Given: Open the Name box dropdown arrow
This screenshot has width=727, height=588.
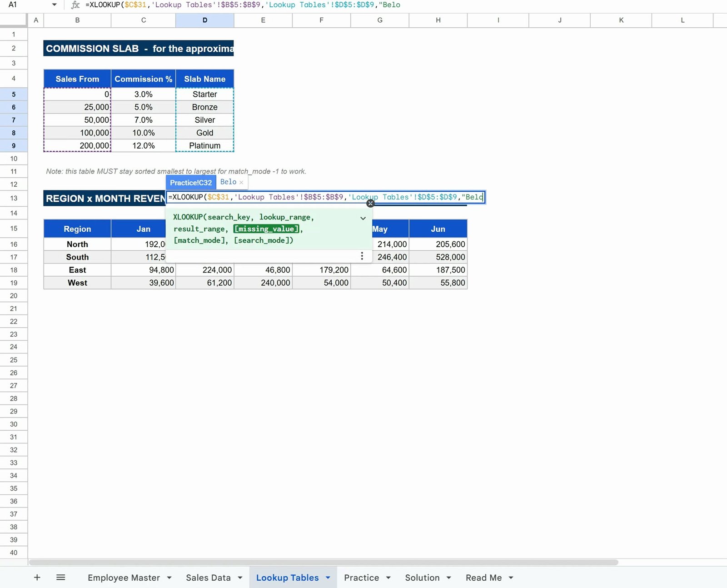Looking at the screenshot, I should pos(54,5).
